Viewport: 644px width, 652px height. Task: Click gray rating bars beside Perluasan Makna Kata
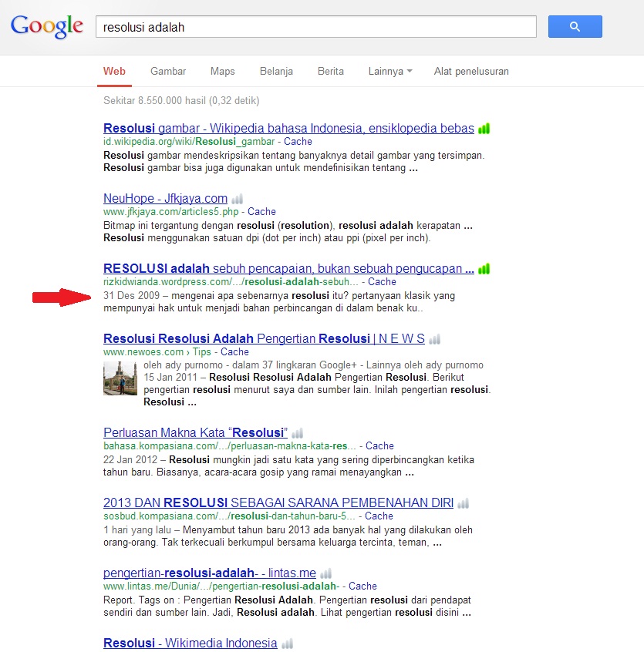(x=297, y=433)
